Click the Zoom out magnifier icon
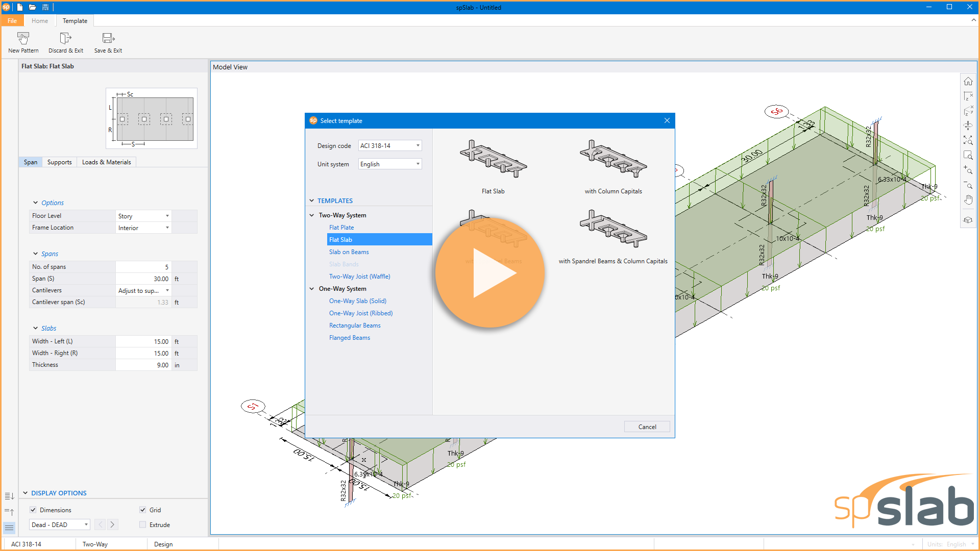The height and width of the screenshot is (551, 980). tap(968, 184)
